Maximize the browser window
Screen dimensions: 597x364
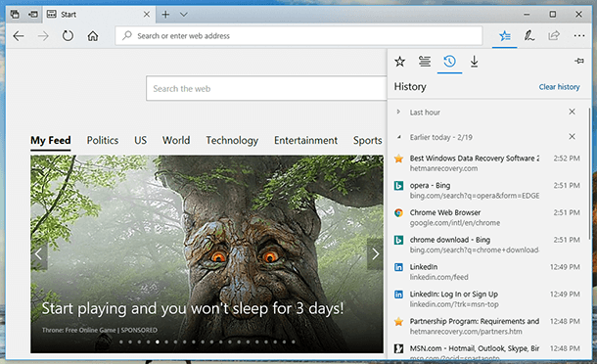(x=552, y=15)
